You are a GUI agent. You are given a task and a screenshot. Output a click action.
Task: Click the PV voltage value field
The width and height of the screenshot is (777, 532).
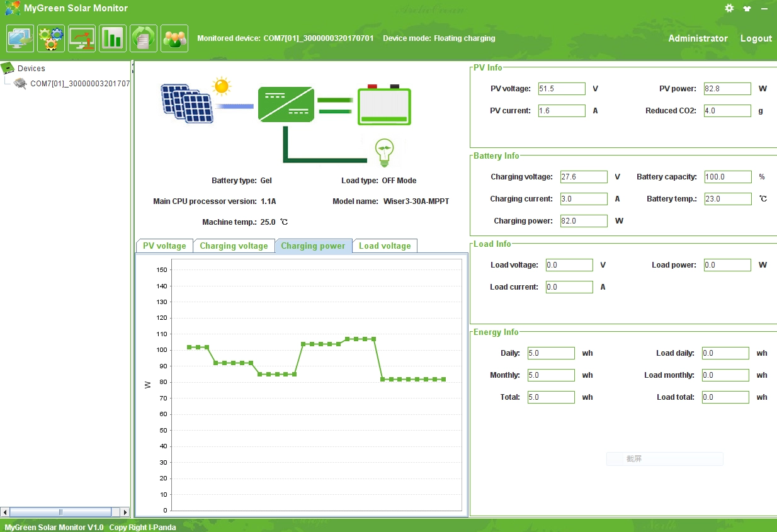click(x=562, y=89)
